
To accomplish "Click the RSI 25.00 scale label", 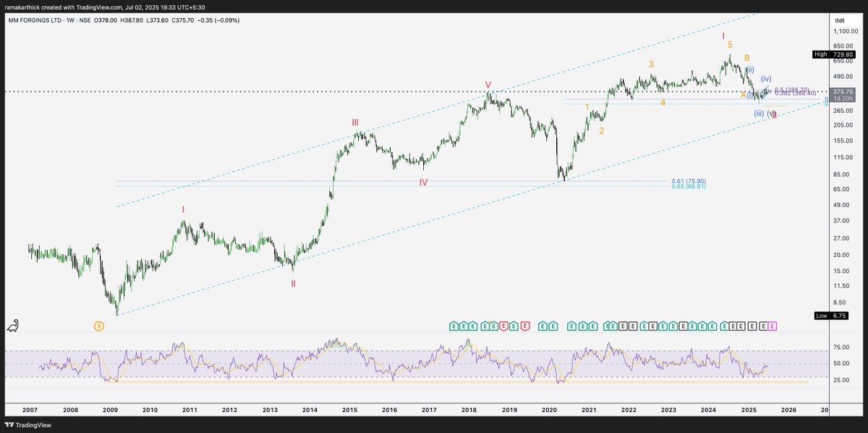I will (841, 379).
